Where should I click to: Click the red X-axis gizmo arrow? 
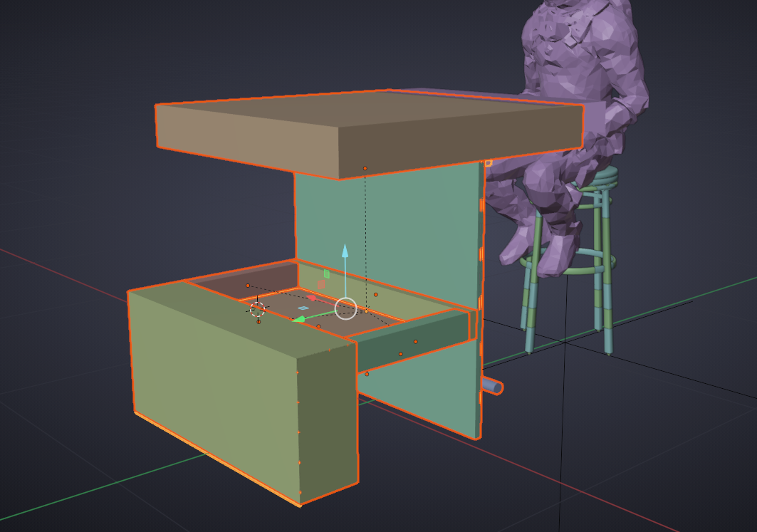click(311, 298)
